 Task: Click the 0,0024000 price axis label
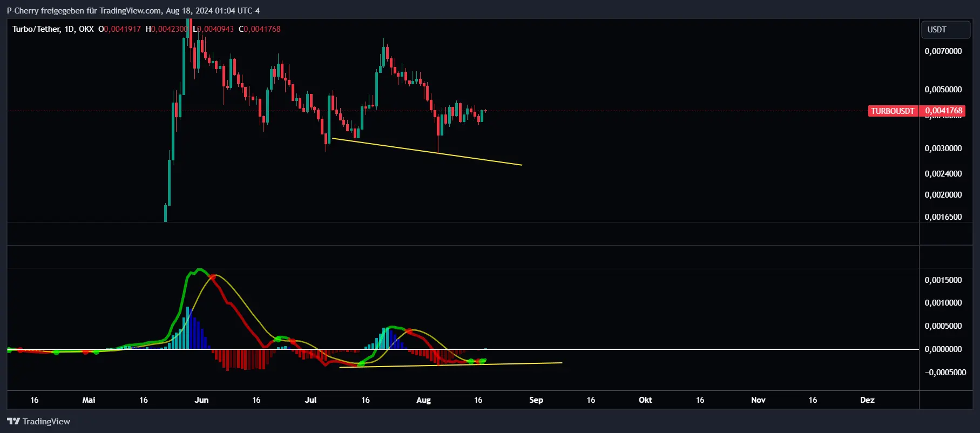click(943, 174)
